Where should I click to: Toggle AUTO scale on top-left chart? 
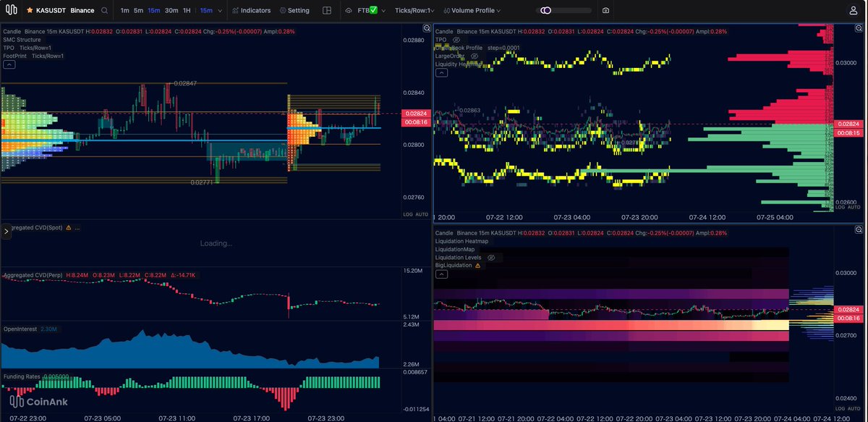422,215
